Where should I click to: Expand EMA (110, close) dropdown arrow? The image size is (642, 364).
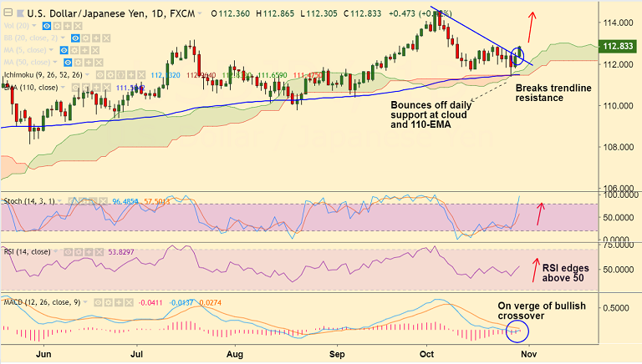[63, 87]
